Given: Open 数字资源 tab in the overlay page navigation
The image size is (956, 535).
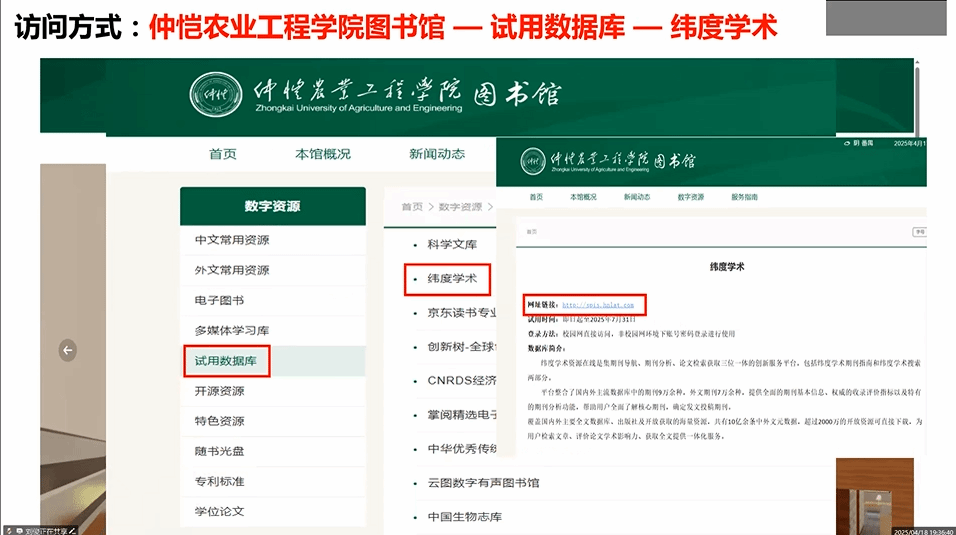Looking at the screenshot, I should point(691,198).
